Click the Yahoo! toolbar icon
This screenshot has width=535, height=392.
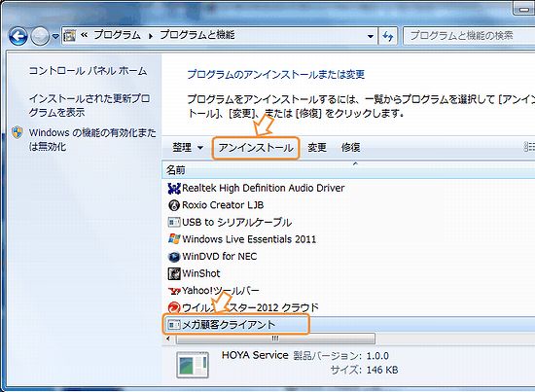[x=174, y=291]
